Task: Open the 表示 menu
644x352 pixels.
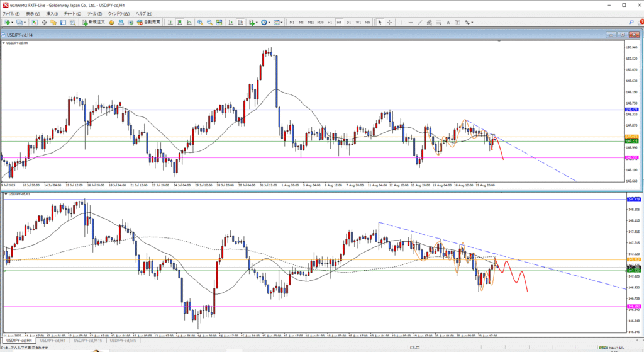Action: click(x=33, y=14)
